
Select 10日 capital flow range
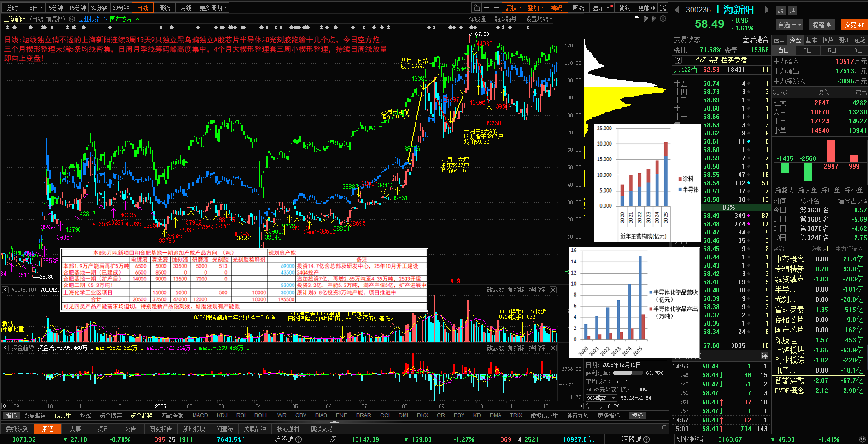[856, 50]
